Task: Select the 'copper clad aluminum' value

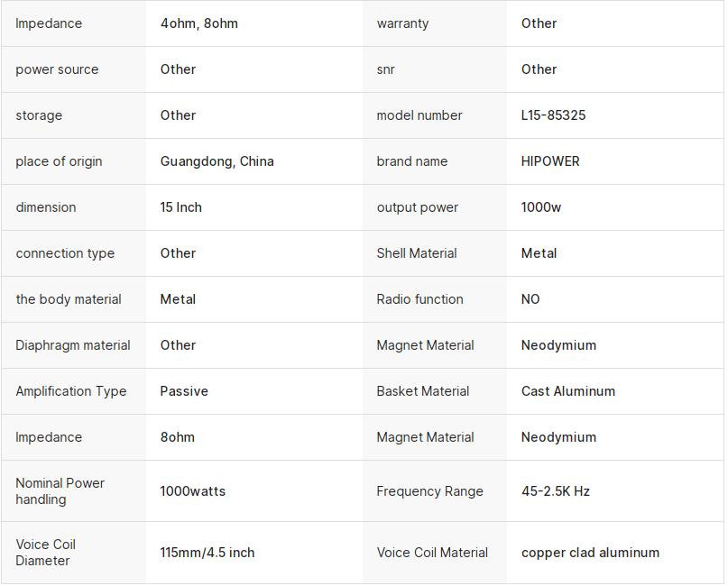Action: tap(590, 552)
